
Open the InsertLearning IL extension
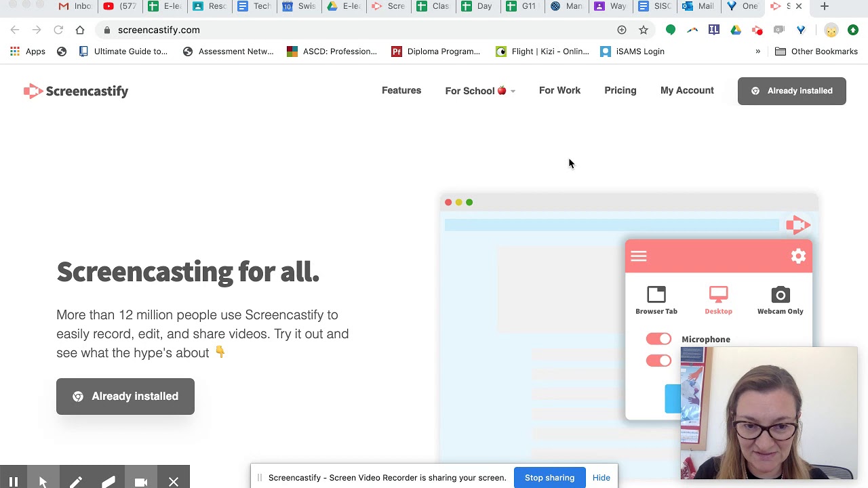pyautogui.click(x=714, y=30)
